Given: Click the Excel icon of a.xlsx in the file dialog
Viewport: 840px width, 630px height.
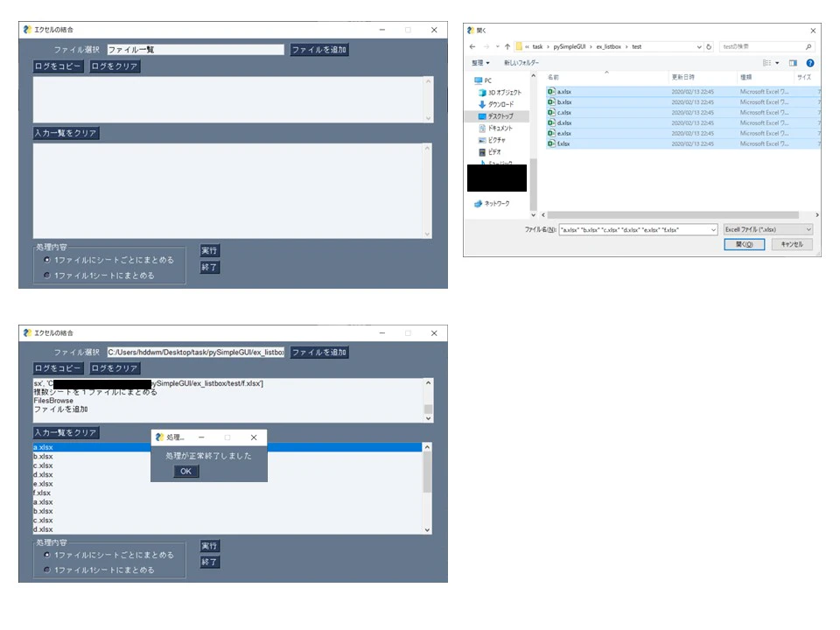Looking at the screenshot, I should [550, 92].
